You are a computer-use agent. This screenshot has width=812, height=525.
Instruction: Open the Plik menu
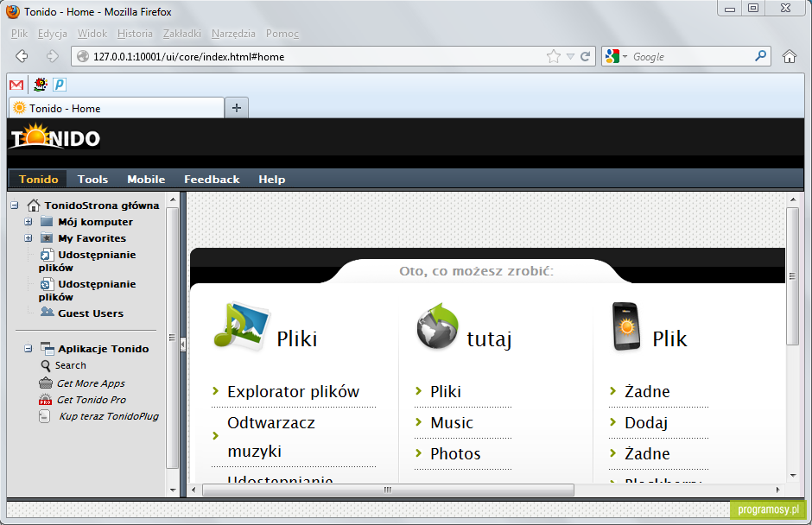(19, 34)
